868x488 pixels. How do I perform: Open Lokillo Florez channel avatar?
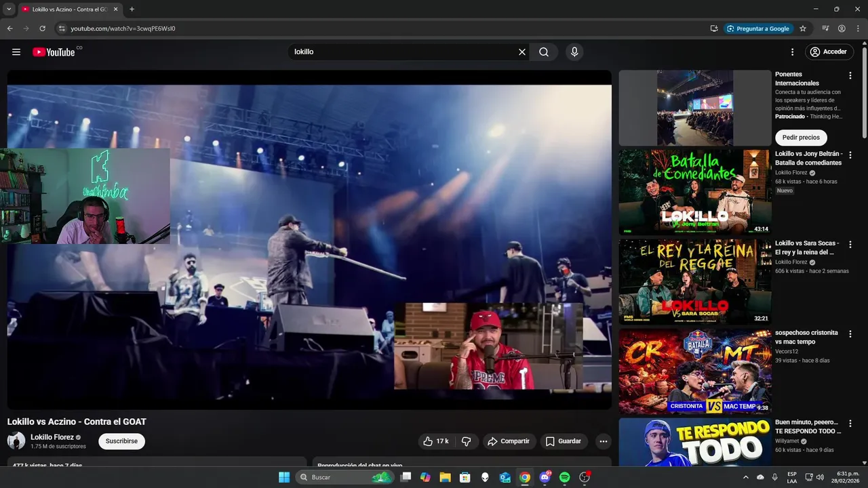(x=16, y=441)
